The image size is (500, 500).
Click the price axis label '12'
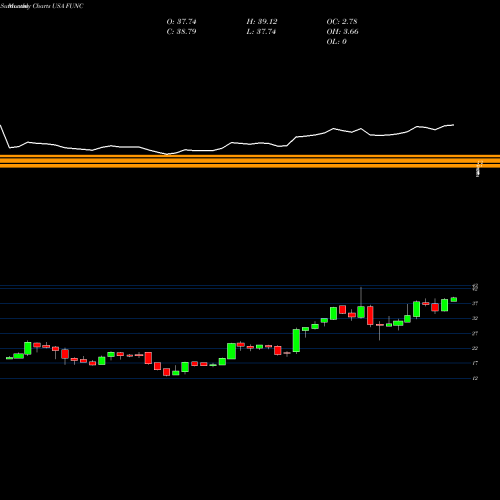tap(475, 378)
